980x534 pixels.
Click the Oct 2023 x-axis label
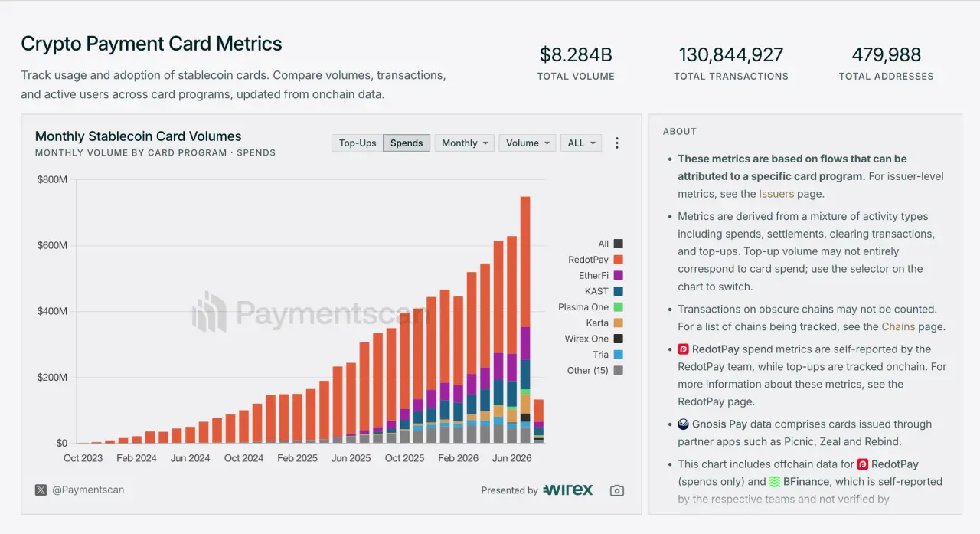(83, 458)
